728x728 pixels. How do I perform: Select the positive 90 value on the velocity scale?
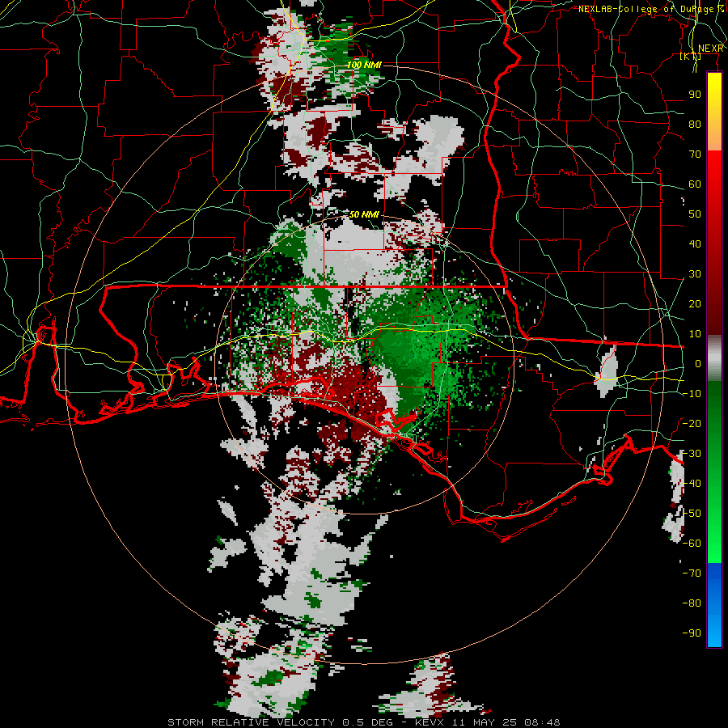coord(695,95)
